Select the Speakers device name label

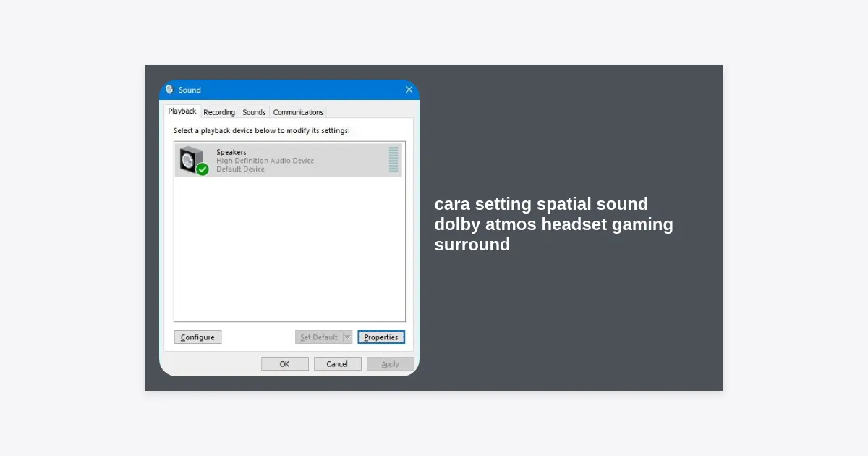pos(231,152)
